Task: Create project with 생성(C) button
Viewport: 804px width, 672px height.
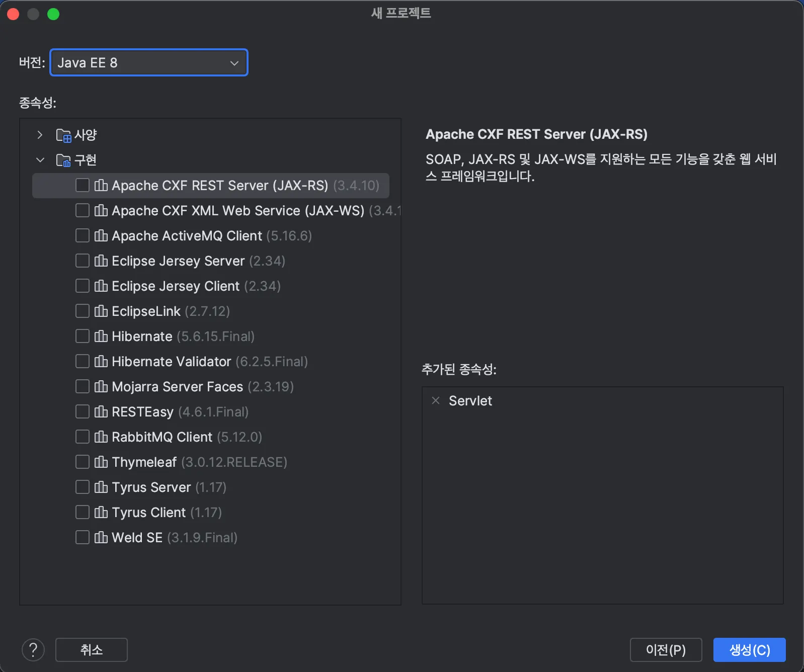Action: [750, 650]
